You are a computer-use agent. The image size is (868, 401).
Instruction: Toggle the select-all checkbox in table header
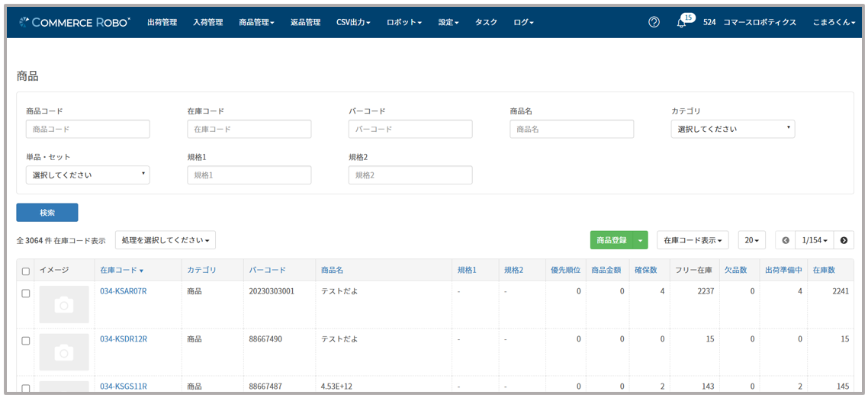tap(26, 271)
